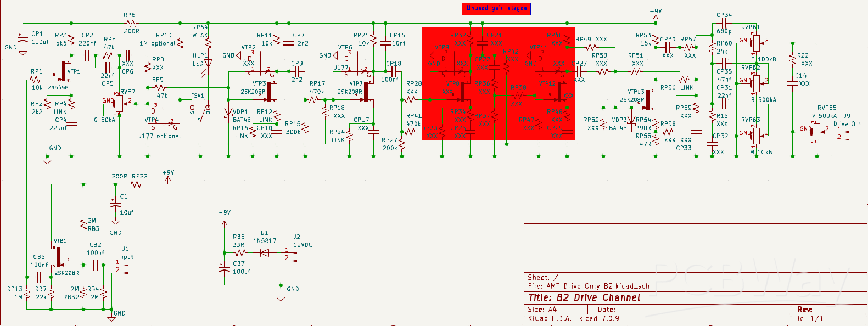Click the FSA1 switch reference

point(197,95)
